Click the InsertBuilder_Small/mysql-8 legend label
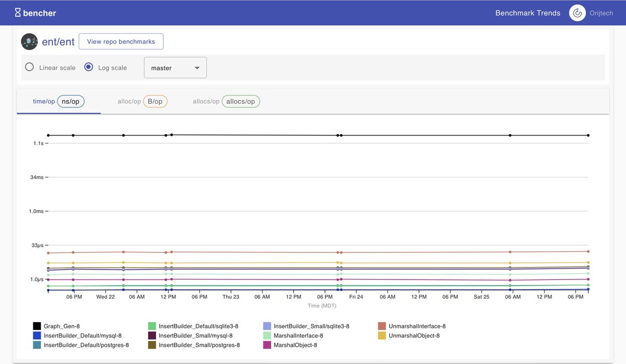The image size is (626, 364). [196, 336]
